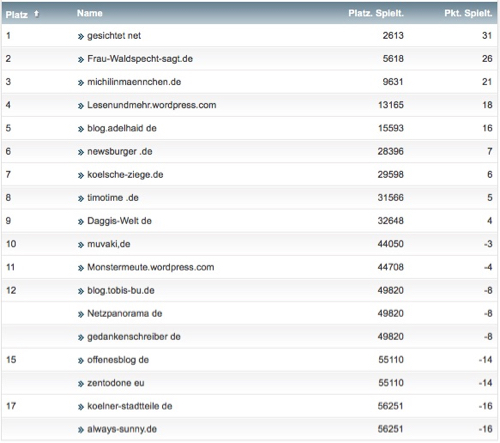Open the koelsche-ziege.de link
Viewport: 500px width, 443px height.
coord(125,175)
